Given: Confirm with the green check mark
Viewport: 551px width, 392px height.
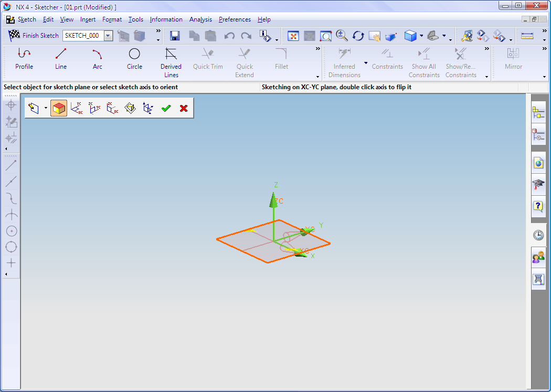Looking at the screenshot, I should coord(166,108).
